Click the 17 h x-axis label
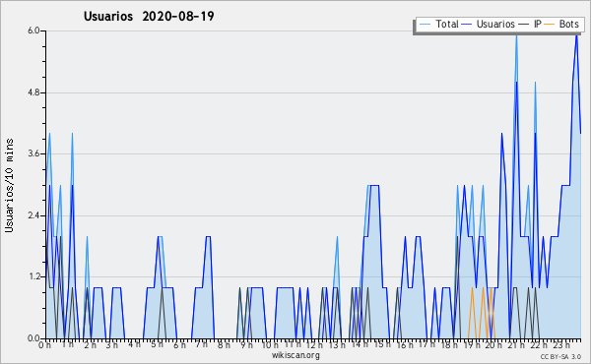591x364 pixels. tap(427, 344)
